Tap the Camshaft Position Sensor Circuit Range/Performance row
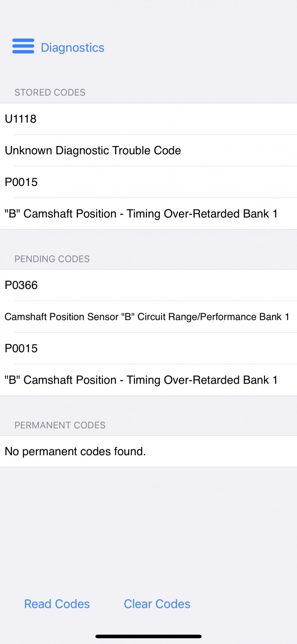 tap(147, 317)
